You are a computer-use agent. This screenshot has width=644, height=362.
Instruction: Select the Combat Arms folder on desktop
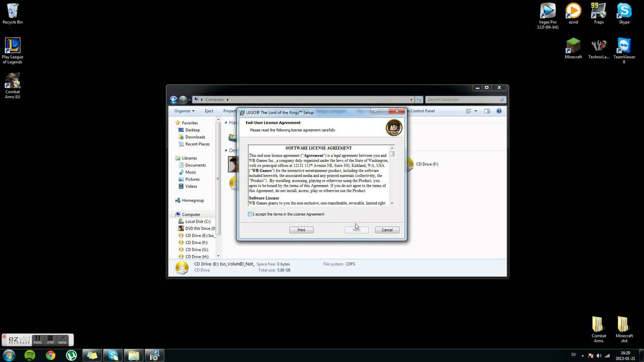(598, 330)
